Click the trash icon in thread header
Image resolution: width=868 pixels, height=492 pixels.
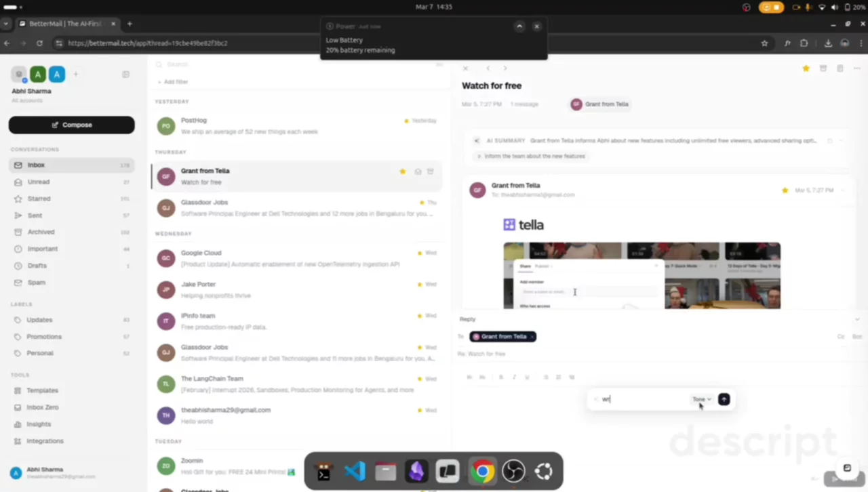click(x=840, y=68)
